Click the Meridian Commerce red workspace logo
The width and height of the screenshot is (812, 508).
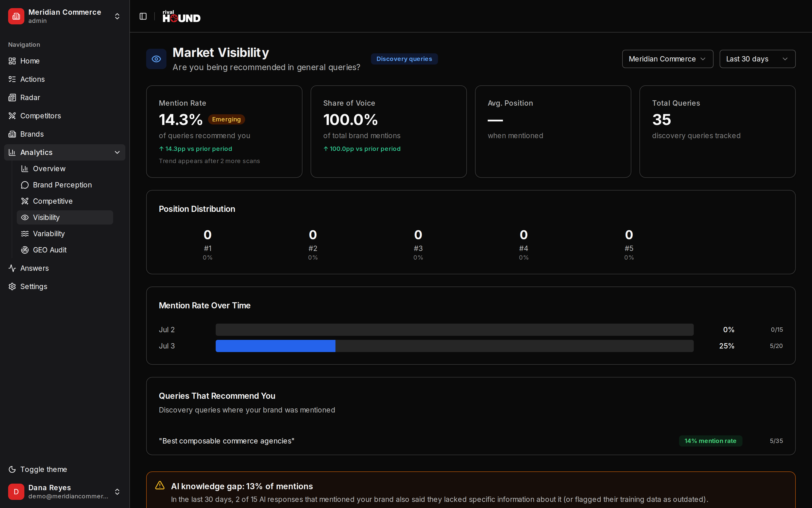coord(16,16)
